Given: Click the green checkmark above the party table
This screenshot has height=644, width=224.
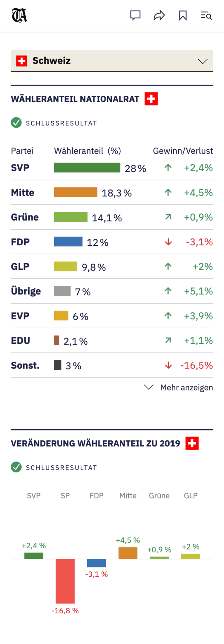Looking at the screenshot, I should click(x=16, y=123).
